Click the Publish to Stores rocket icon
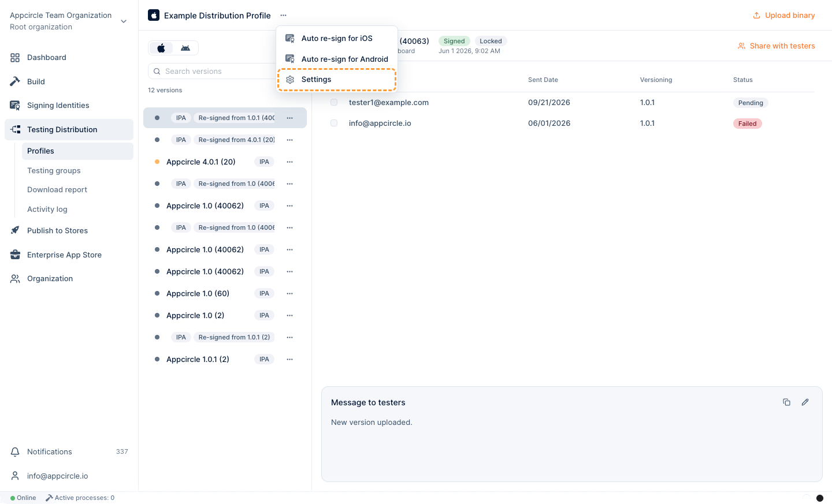 pyautogui.click(x=15, y=230)
